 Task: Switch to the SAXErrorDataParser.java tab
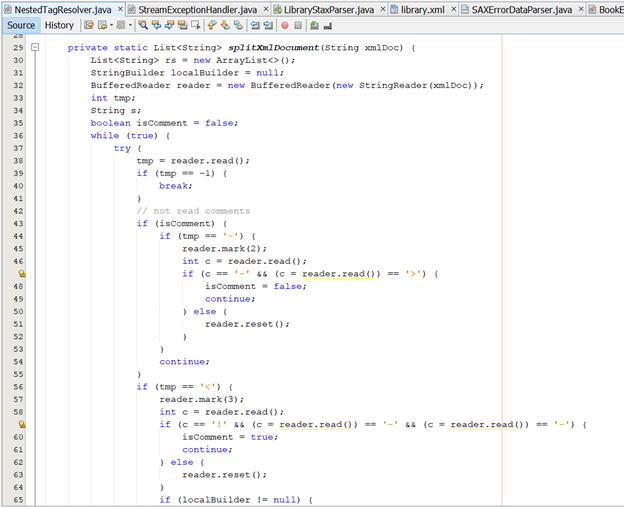click(522, 10)
